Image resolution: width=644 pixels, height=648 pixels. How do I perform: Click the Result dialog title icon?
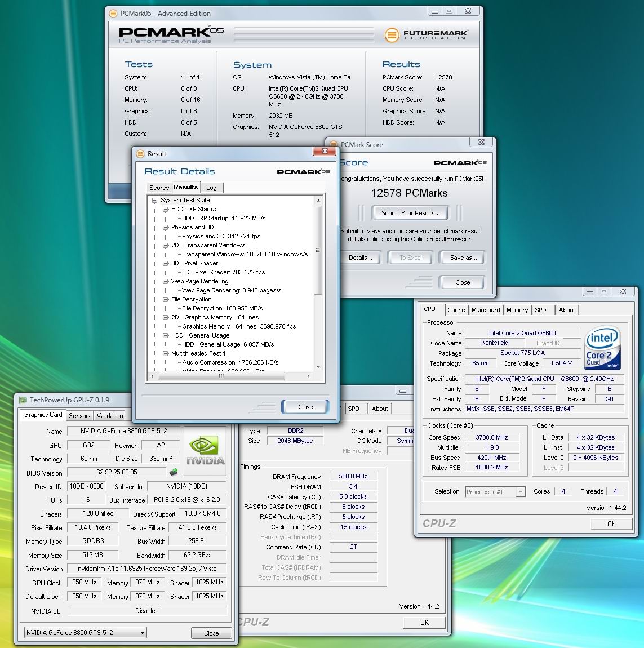click(x=140, y=154)
